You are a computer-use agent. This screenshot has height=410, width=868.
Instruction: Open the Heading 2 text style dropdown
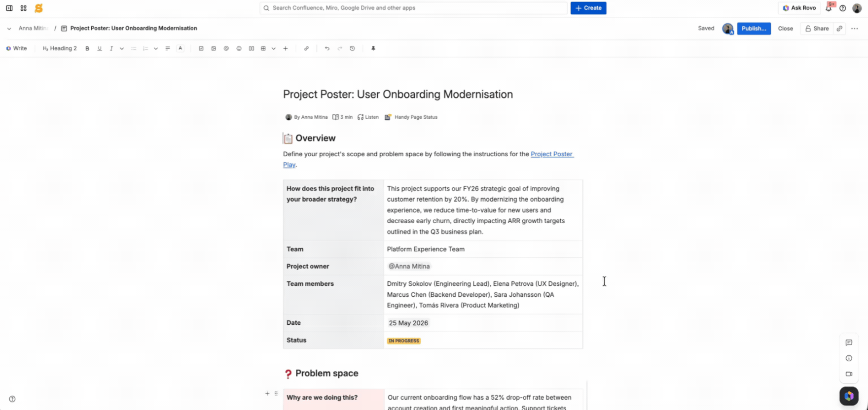coord(60,48)
